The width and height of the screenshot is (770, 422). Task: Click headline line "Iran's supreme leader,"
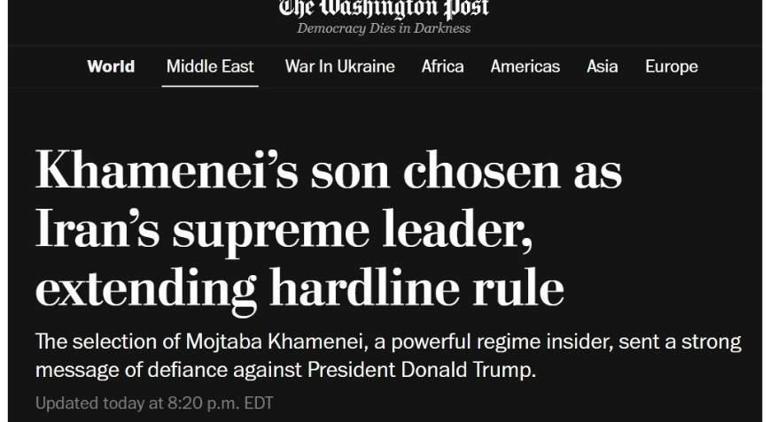282,230
